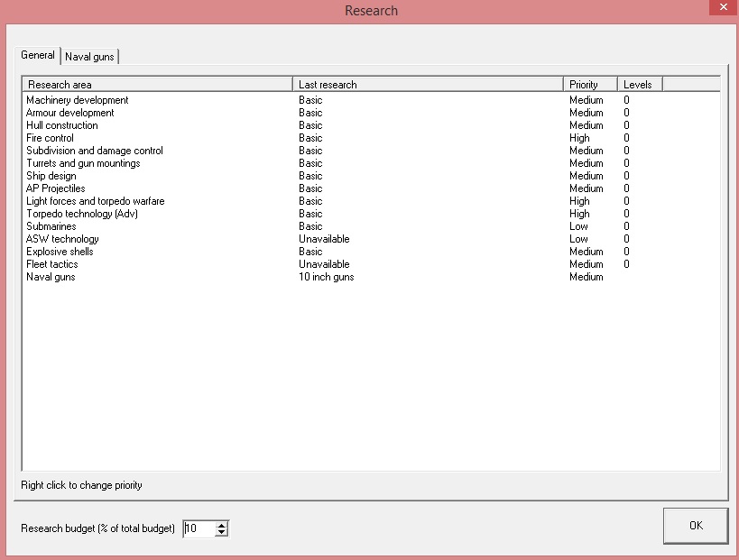This screenshot has width=739, height=560.
Task: Click Levels value for Hull construction
Action: 626,125
